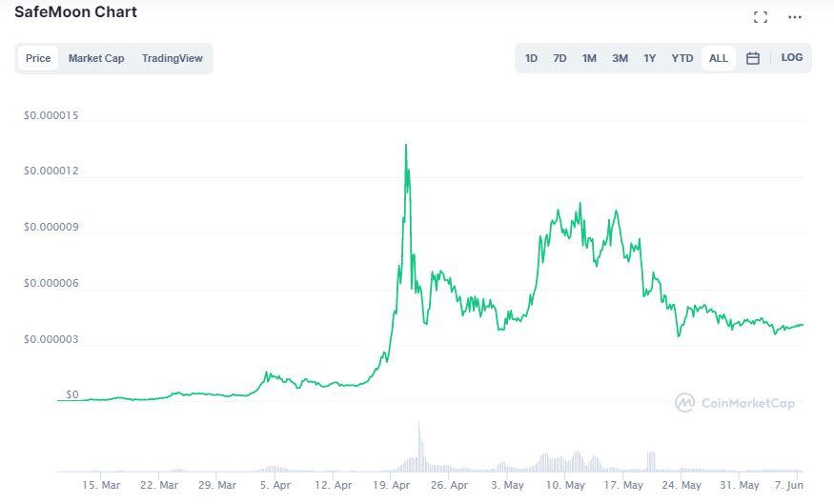Open the calendar date range picker
Screen dimensions: 834x504
click(x=753, y=58)
